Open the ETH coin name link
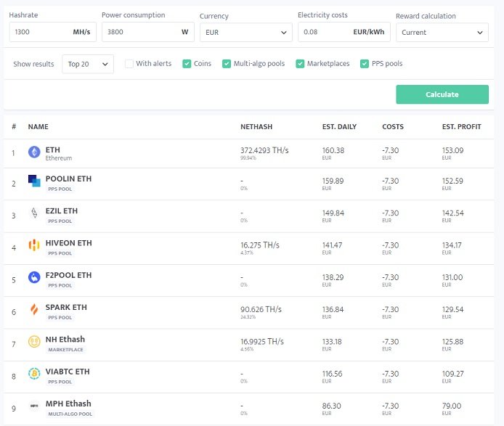Image resolution: width=504 pixels, height=426 pixels. coord(53,149)
